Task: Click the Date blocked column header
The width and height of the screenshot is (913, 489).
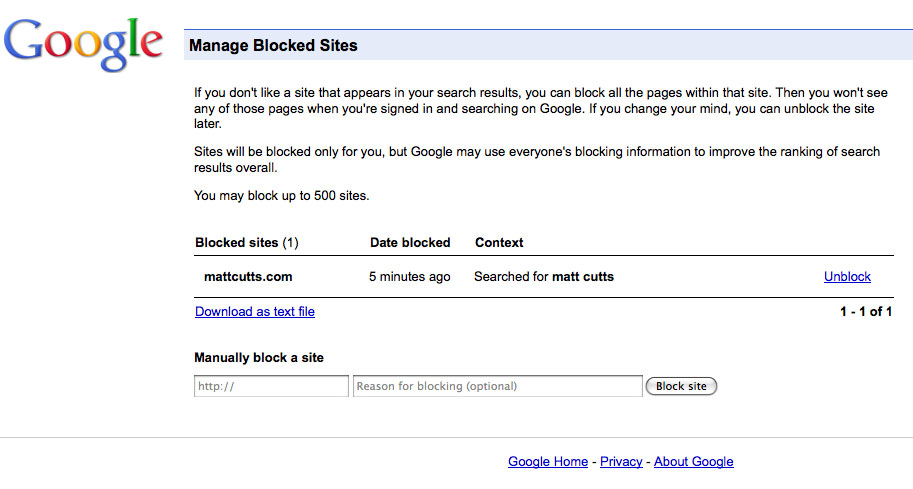Action: [410, 243]
